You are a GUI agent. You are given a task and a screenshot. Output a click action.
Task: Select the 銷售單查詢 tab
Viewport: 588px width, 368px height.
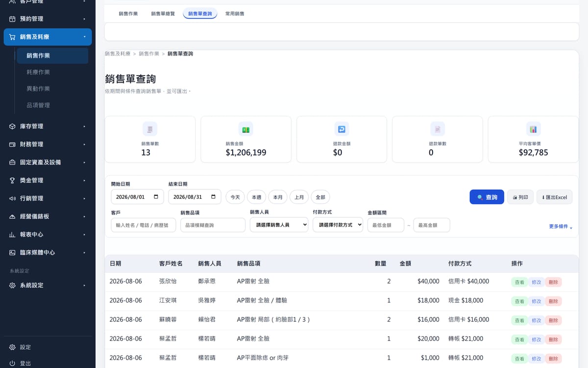pyautogui.click(x=200, y=14)
